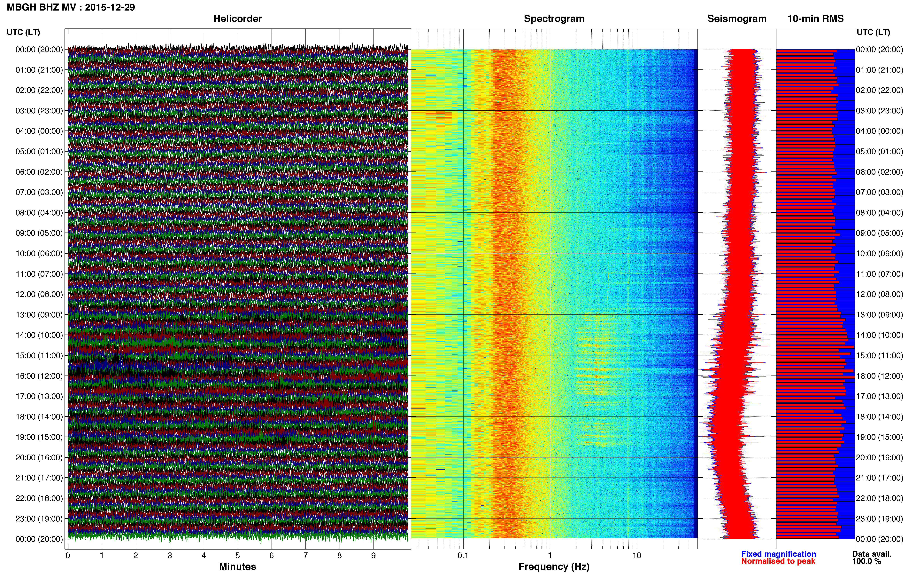Click the 'Normalised to peak' legend text
Image resolution: width=924 pixels, height=578 pixels.
pos(778,561)
